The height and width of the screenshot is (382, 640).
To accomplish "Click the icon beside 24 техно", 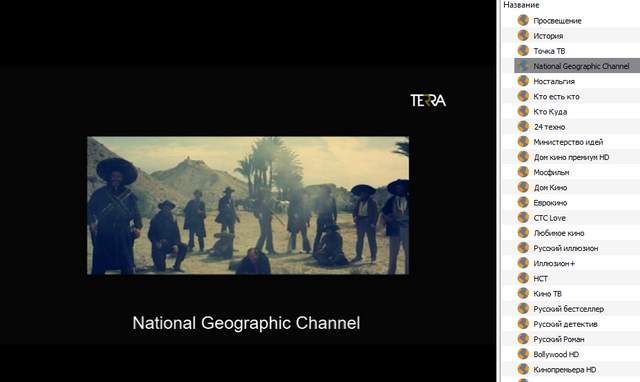I will pos(523,126).
